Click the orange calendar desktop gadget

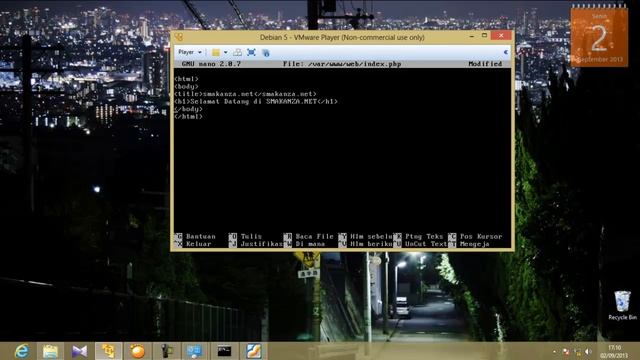(599, 36)
